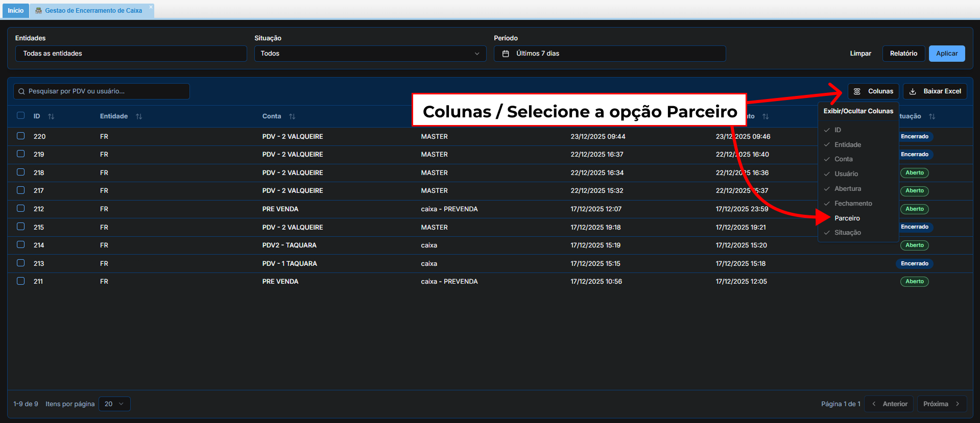Download table with Baixar Excel
Screen dimensions: 980x423
coord(935,91)
